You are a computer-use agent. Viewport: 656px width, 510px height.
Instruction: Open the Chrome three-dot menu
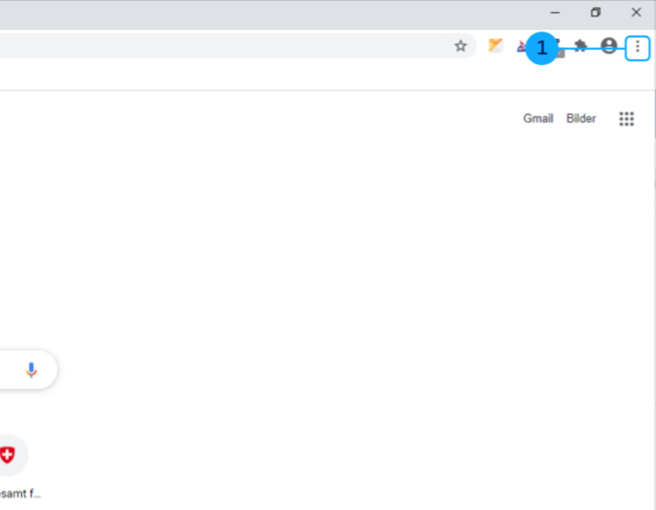point(637,47)
